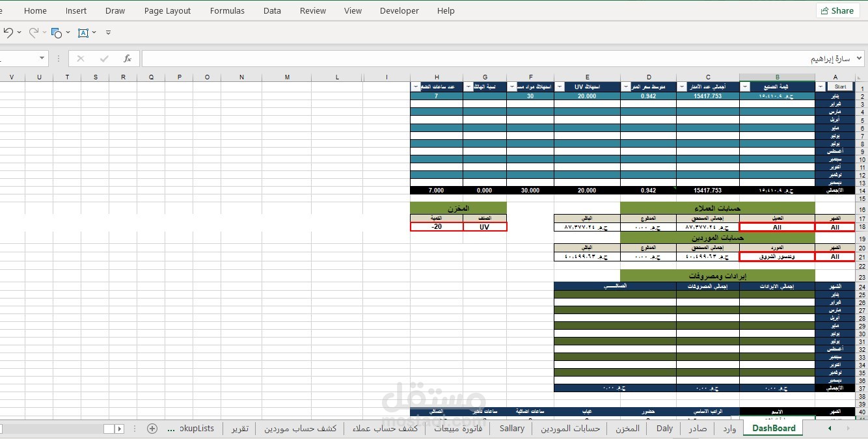
Task: Open the Home ribbon tab
Action: (35, 11)
